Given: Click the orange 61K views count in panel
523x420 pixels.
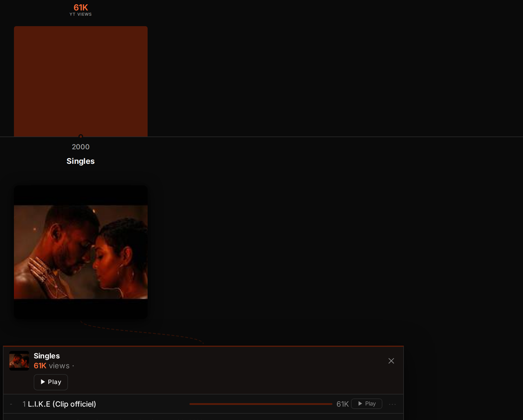Looking at the screenshot, I should [x=40, y=366].
